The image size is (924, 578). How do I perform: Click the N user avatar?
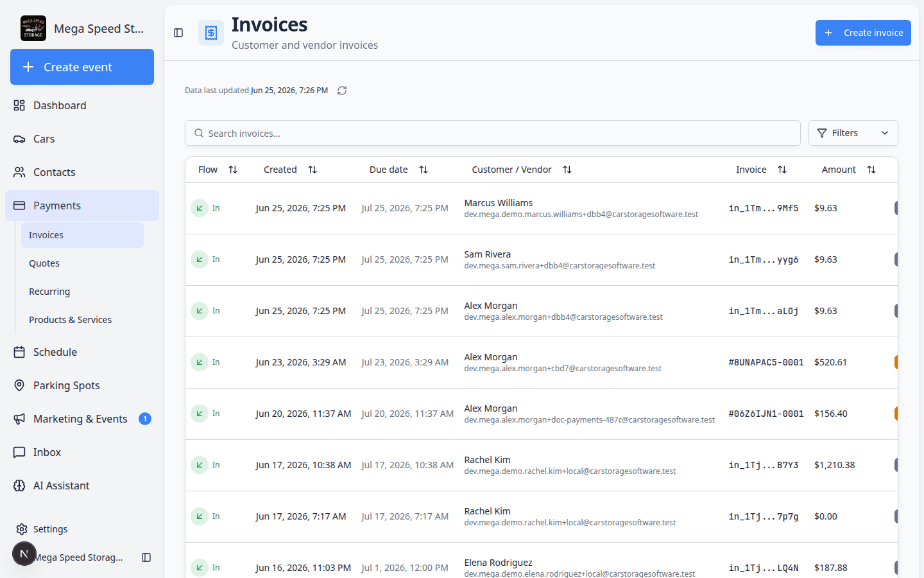tap(24, 554)
